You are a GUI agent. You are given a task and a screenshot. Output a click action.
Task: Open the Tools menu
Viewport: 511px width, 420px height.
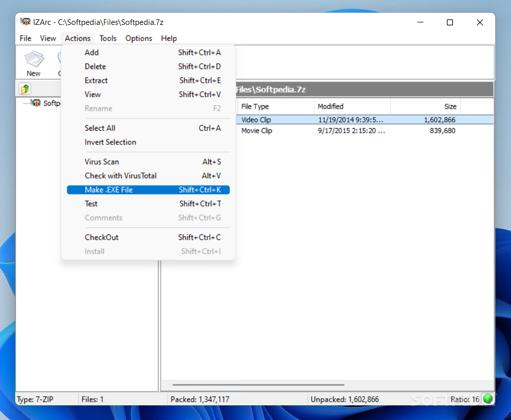(x=108, y=38)
